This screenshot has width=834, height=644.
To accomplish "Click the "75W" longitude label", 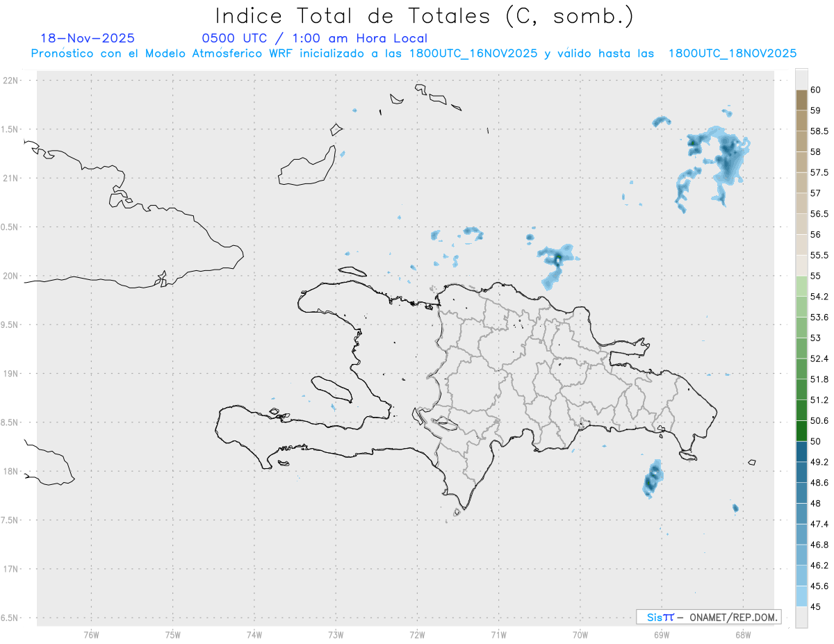I will [x=173, y=634].
